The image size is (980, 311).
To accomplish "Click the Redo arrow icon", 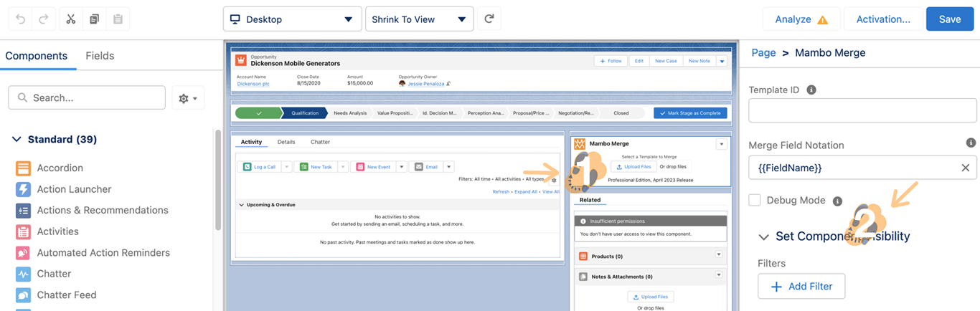I will [x=44, y=19].
